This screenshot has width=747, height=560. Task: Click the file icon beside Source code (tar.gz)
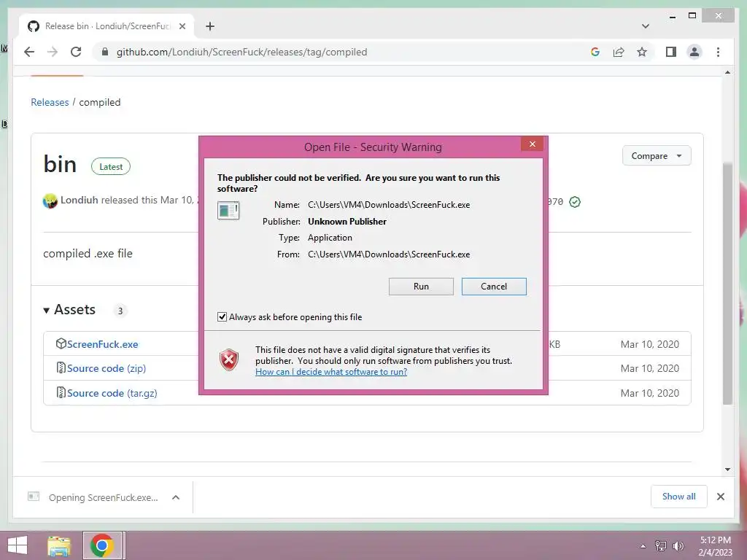pos(61,392)
